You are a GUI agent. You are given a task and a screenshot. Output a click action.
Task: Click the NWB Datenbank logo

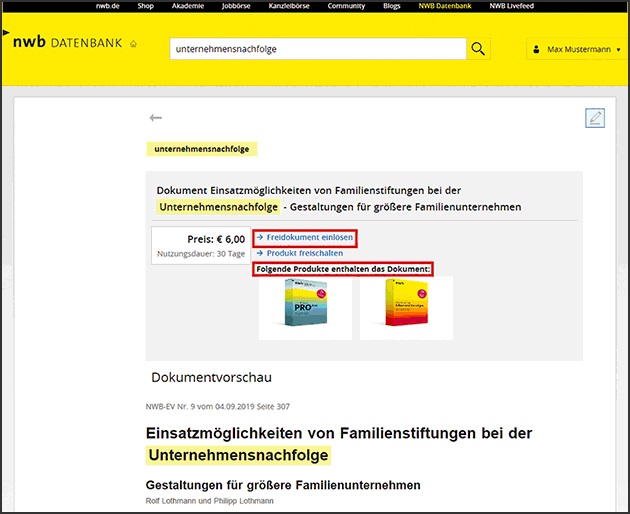pos(68,44)
